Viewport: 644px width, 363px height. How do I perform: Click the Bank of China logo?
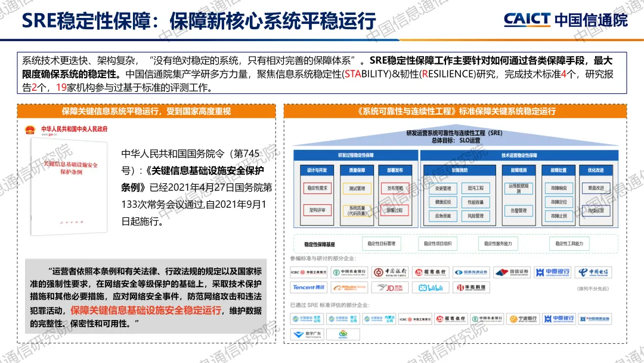point(390,272)
